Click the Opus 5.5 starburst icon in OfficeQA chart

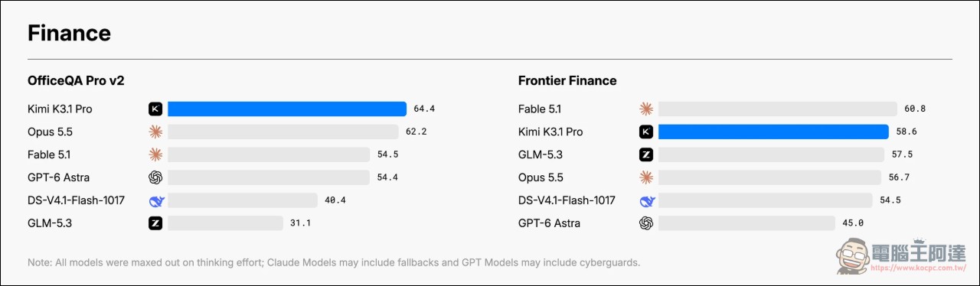[x=155, y=132]
